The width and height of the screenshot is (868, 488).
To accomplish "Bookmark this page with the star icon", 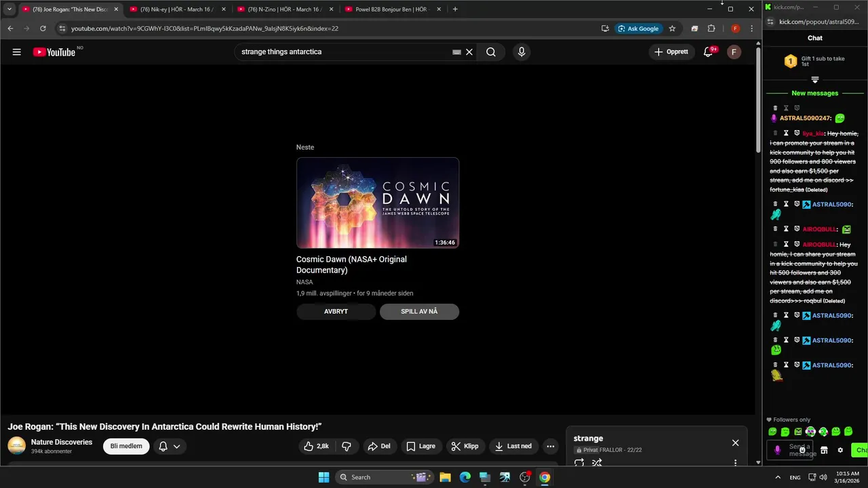I will click(672, 28).
